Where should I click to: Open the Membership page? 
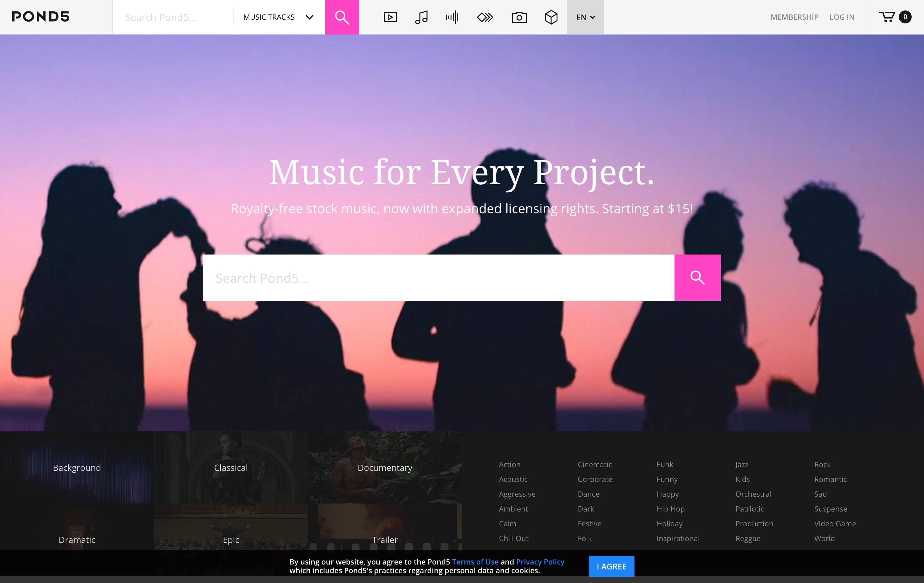pyautogui.click(x=794, y=17)
